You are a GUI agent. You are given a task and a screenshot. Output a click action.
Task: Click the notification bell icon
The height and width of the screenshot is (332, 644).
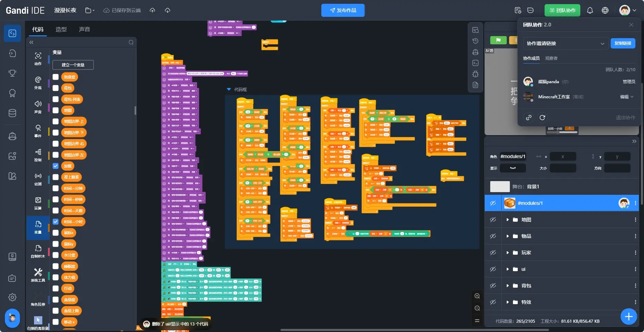point(590,10)
